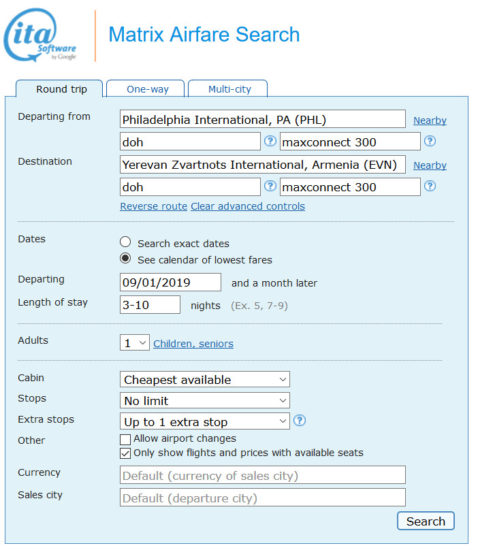Click the ITA Software logo
This screenshot has height=550, width=478.
40,35
